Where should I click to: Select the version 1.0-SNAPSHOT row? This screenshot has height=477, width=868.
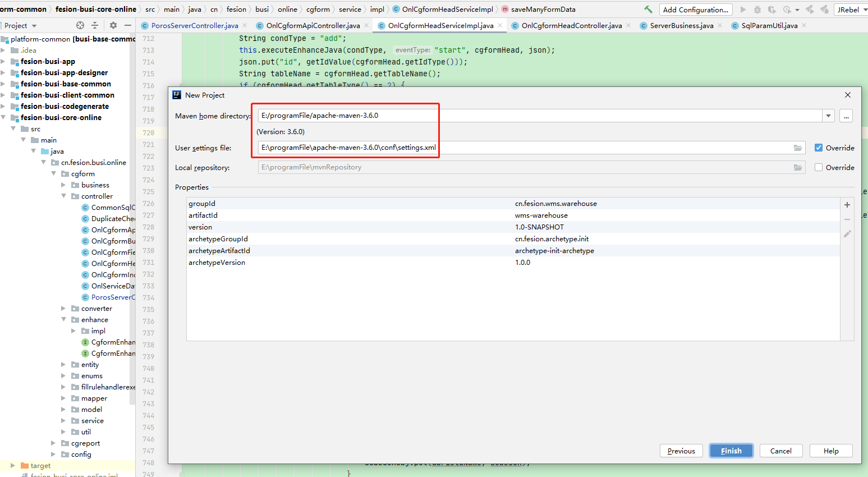point(513,227)
